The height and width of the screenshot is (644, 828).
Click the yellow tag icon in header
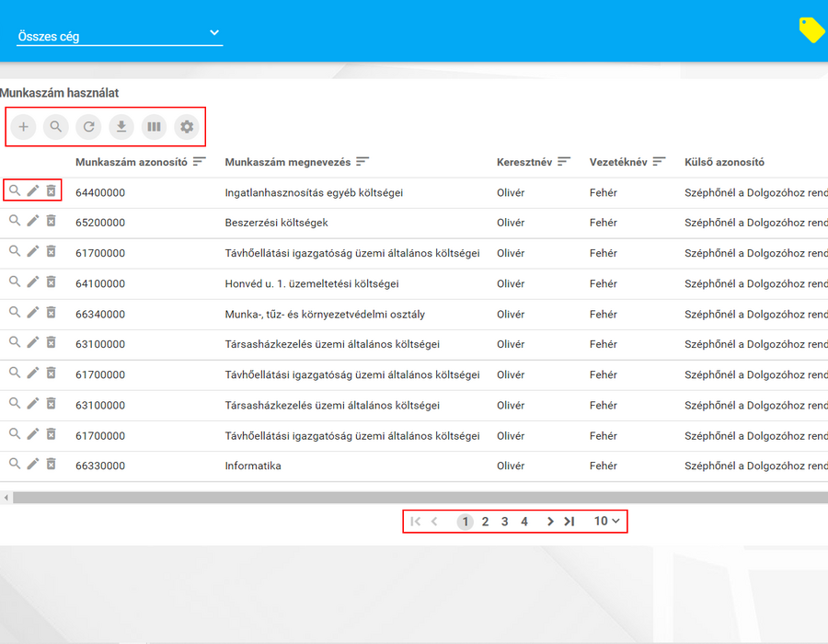[x=811, y=29]
